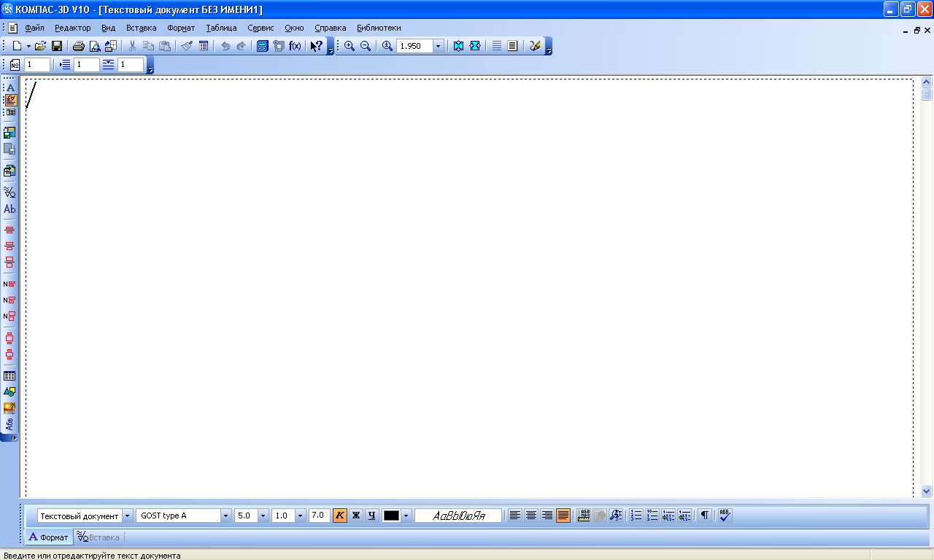Viewport: 934px width, 560px height.
Task: Undo the last action
Action: coord(225,46)
